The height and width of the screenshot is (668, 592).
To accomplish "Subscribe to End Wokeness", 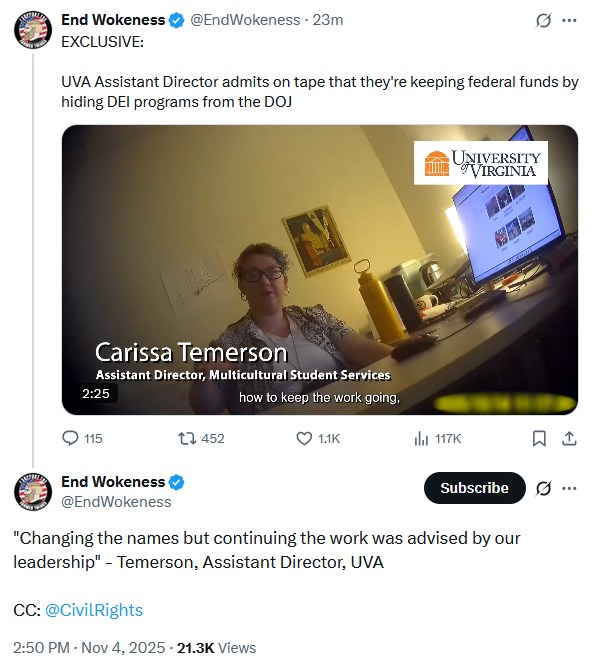I will click(474, 488).
